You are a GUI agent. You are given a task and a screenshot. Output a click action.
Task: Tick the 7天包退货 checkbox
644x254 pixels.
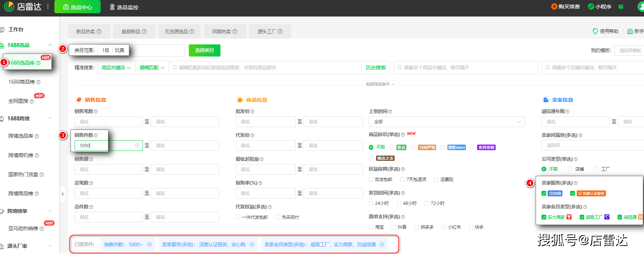[402, 179]
